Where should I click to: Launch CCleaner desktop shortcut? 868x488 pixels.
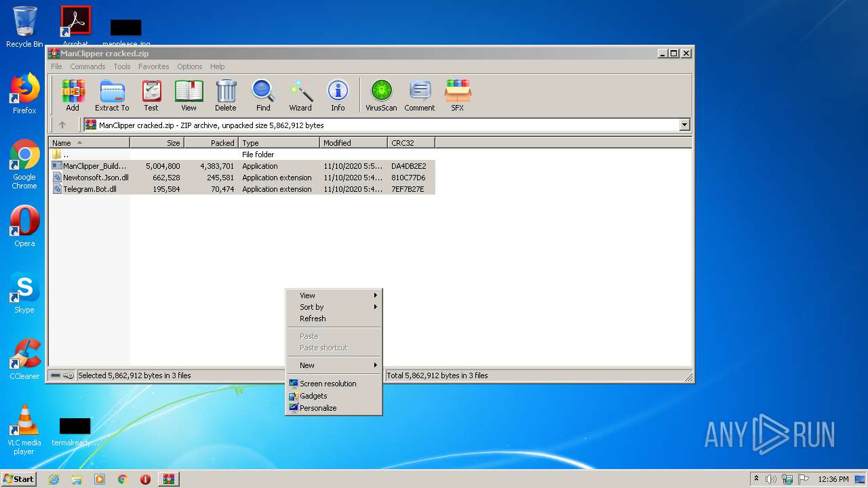coord(24,359)
